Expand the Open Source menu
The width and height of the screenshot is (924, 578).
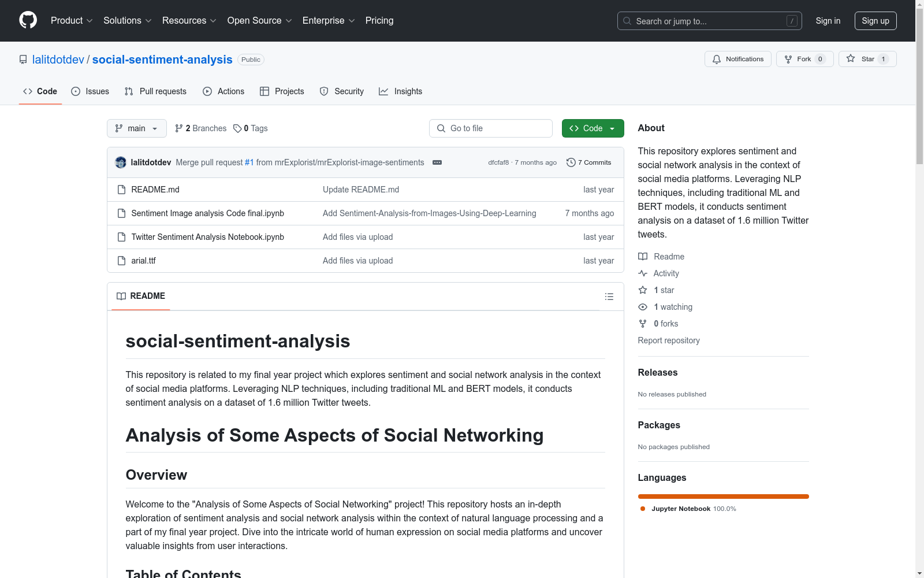click(x=260, y=21)
